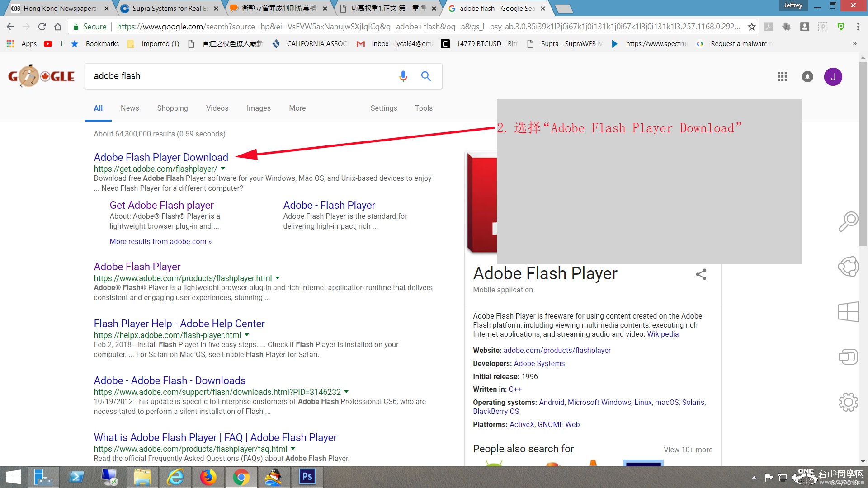Click the Google doodle logo

(41, 76)
